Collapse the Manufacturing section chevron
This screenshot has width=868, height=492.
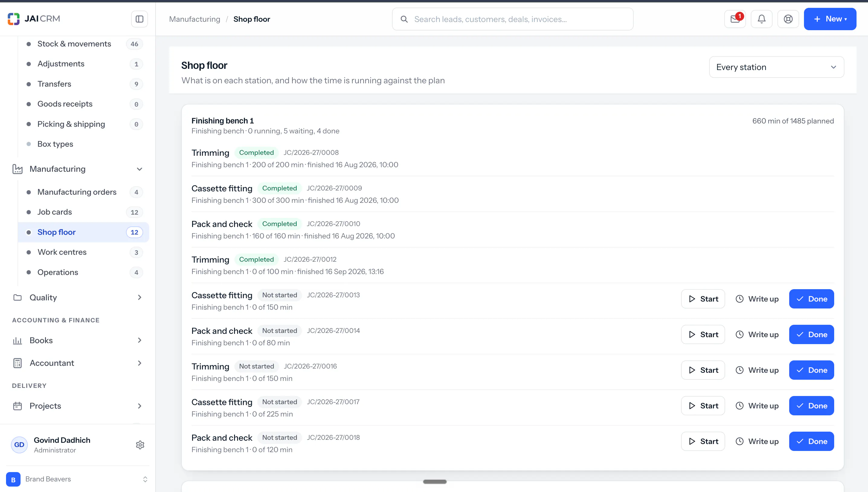coord(139,169)
